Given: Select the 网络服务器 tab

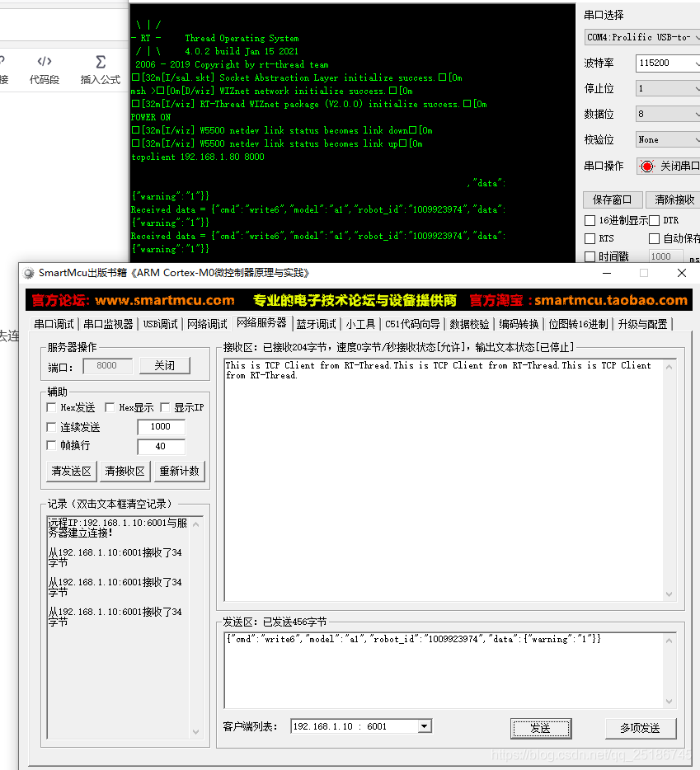Looking at the screenshot, I should [x=262, y=322].
